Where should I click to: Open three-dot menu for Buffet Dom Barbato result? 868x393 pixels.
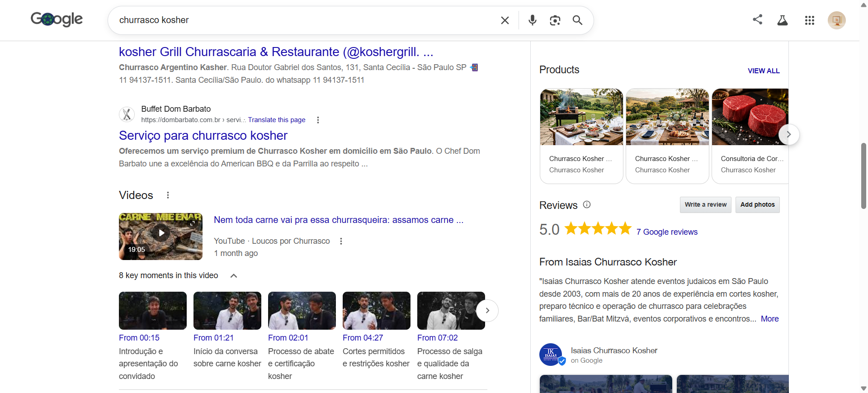[318, 120]
